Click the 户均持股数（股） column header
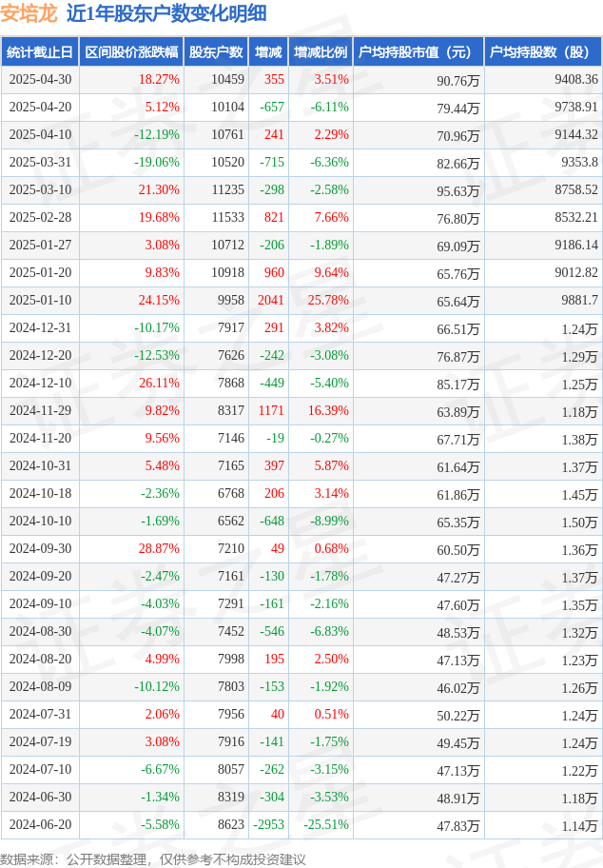The image size is (603, 868). click(543, 52)
